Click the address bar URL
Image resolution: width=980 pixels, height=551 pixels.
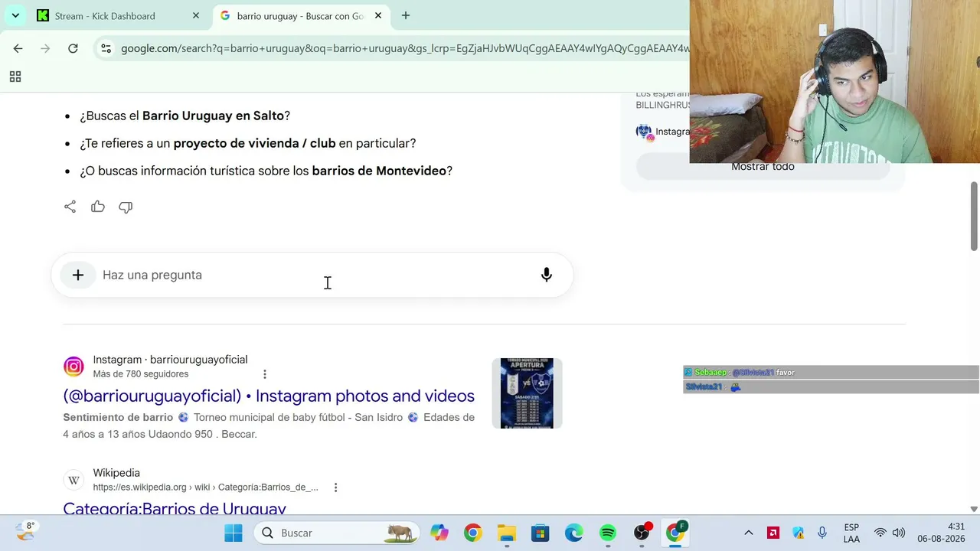coord(404,48)
